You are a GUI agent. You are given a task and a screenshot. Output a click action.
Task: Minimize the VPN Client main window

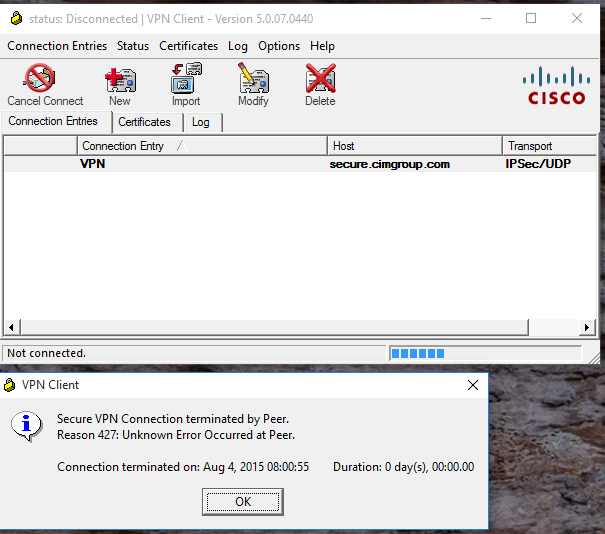(x=486, y=18)
